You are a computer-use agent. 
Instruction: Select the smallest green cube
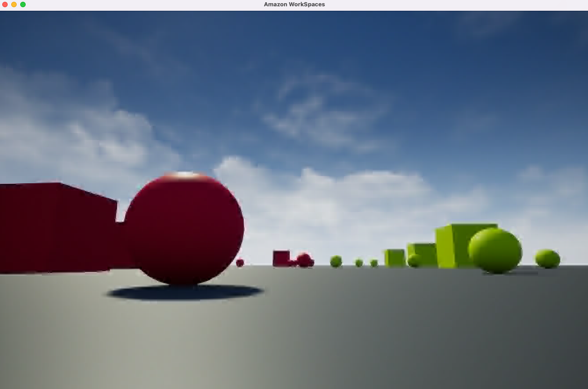pyautogui.click(x=395, y=258)
